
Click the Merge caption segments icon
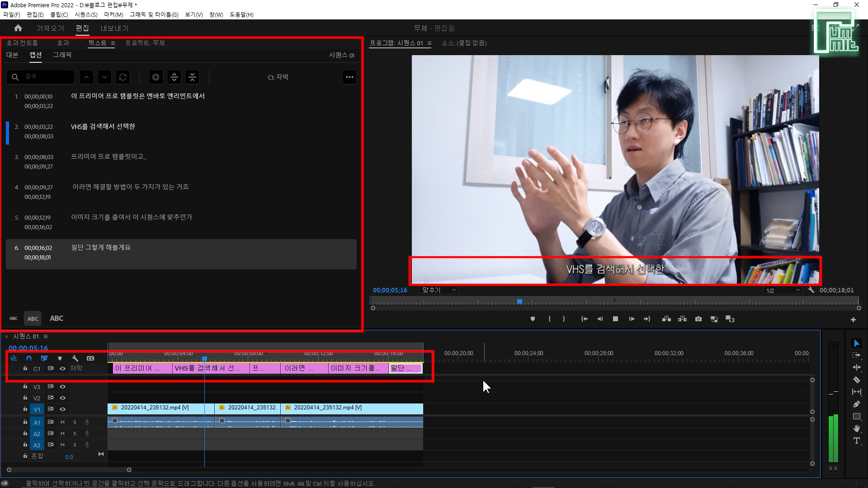coord(193,77)
